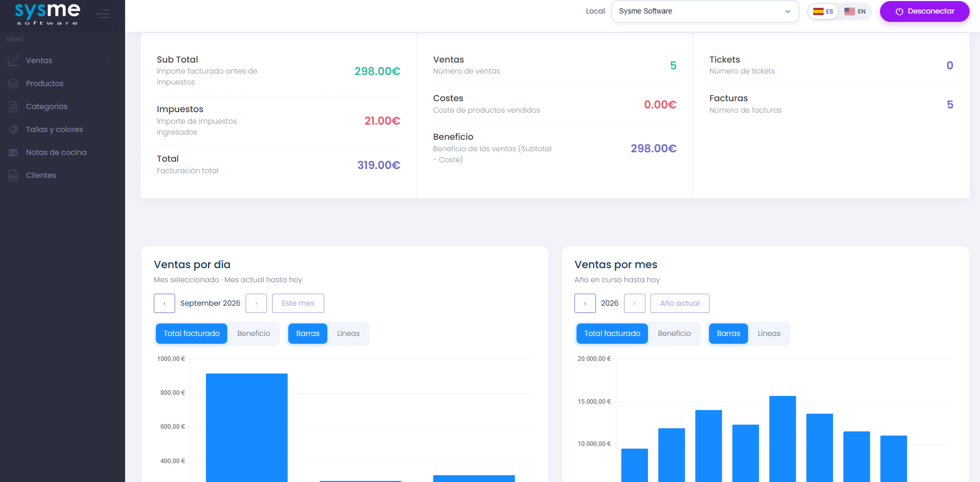
Task: Click the Tickets label
Action: pos(725,60)
